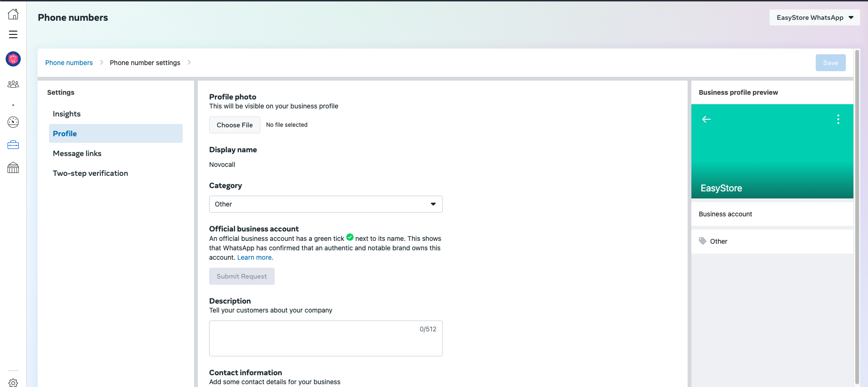
Task: Click into the Description text area
Action: point(326,338)
